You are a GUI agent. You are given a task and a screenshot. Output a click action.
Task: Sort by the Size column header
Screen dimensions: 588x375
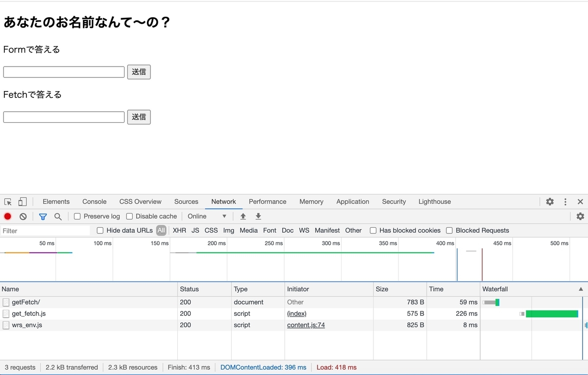[400, 289]
